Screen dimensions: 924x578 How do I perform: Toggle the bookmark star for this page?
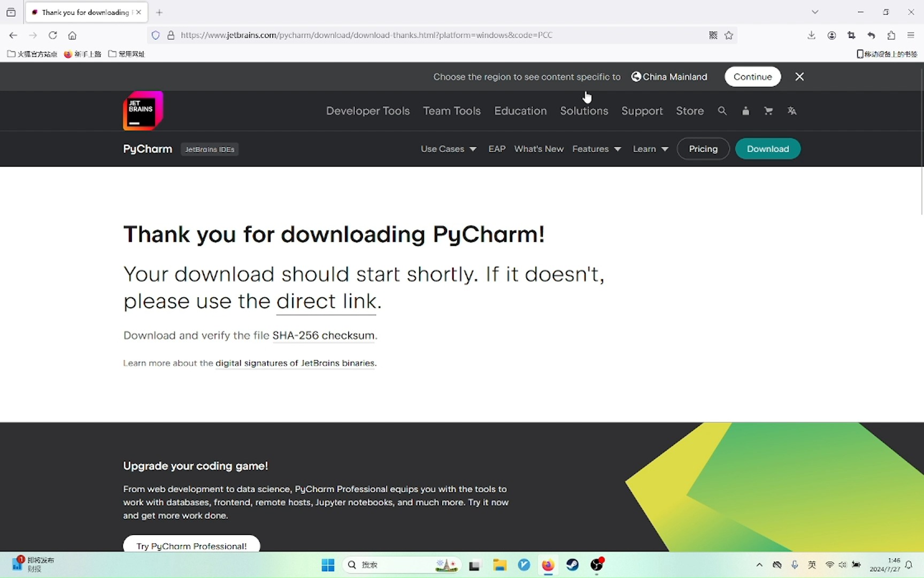(x=729, y=35)
